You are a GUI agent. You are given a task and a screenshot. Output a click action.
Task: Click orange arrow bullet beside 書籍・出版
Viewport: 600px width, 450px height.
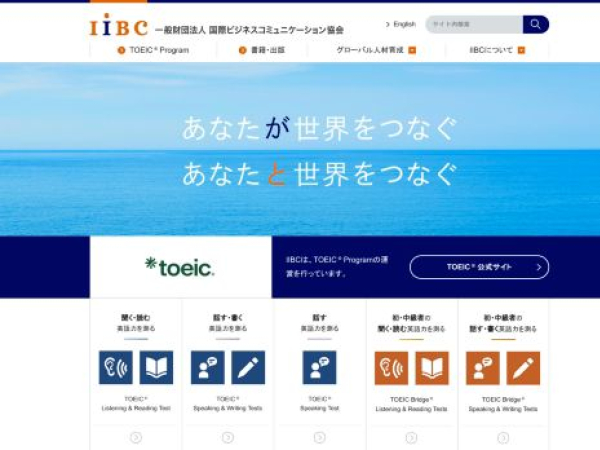[x=243, y=50]
